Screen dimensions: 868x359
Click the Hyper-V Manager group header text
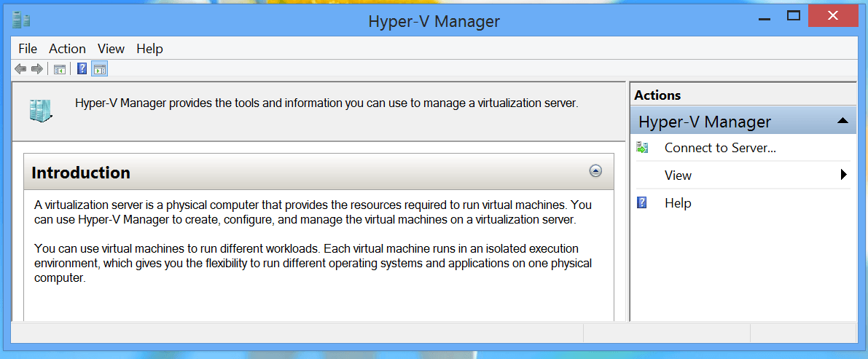[x=705, y=122]
